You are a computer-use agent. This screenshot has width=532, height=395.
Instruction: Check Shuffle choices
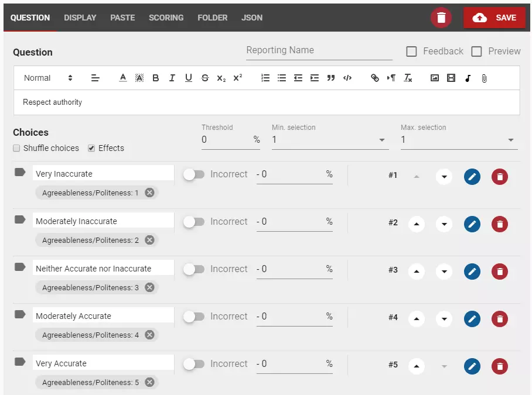click(x=16, y=148)
